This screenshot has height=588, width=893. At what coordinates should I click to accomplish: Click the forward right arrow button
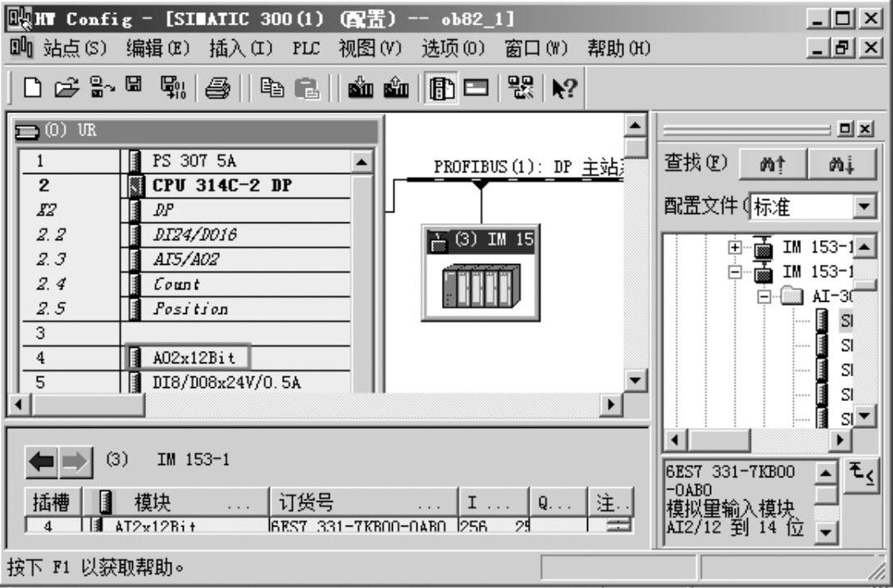(x=75, y=461)
